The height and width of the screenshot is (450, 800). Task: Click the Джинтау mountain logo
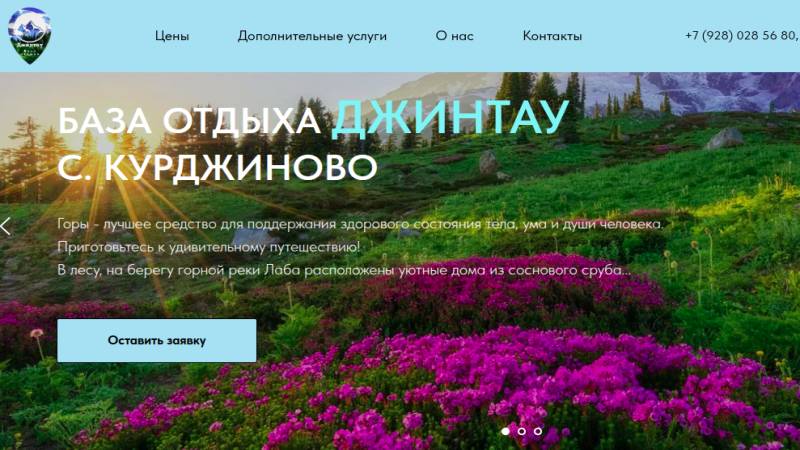(x=29, y=35)
